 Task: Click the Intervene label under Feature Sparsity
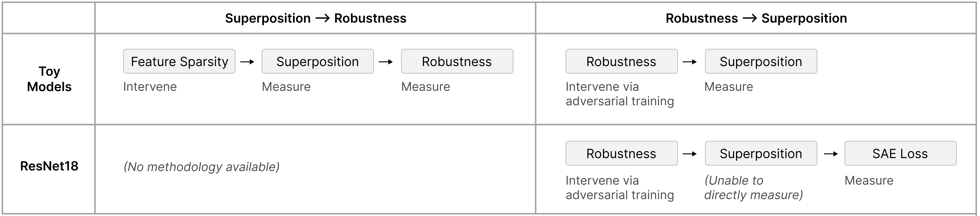point(150,87)
